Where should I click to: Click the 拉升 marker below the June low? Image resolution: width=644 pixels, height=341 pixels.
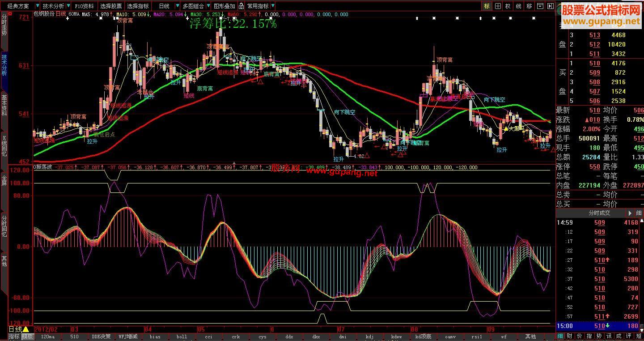coord(339,159)
